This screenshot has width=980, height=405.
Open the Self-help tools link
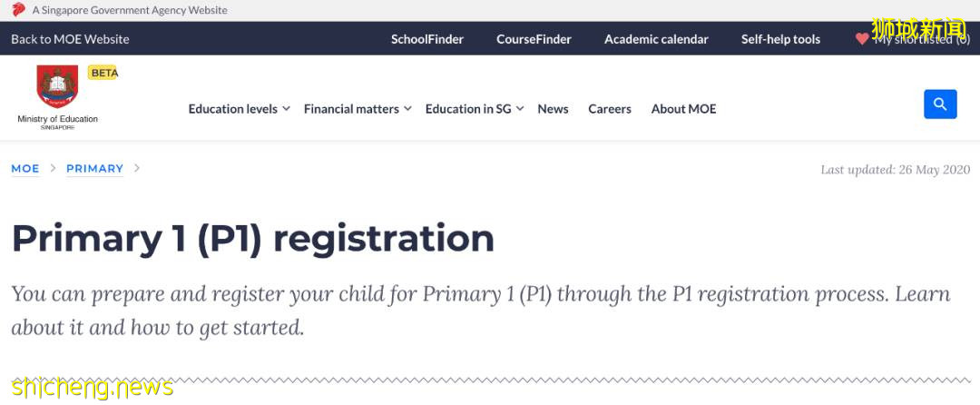[x=780, y=39]
